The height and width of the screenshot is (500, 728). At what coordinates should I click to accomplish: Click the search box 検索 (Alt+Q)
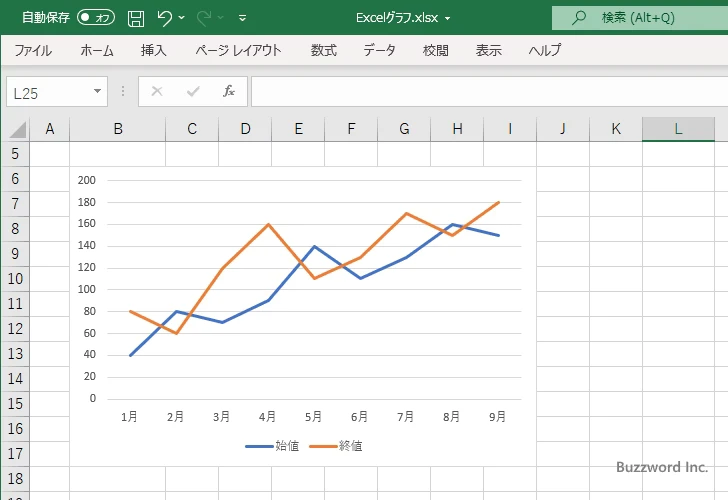click(x=640, y=18)
